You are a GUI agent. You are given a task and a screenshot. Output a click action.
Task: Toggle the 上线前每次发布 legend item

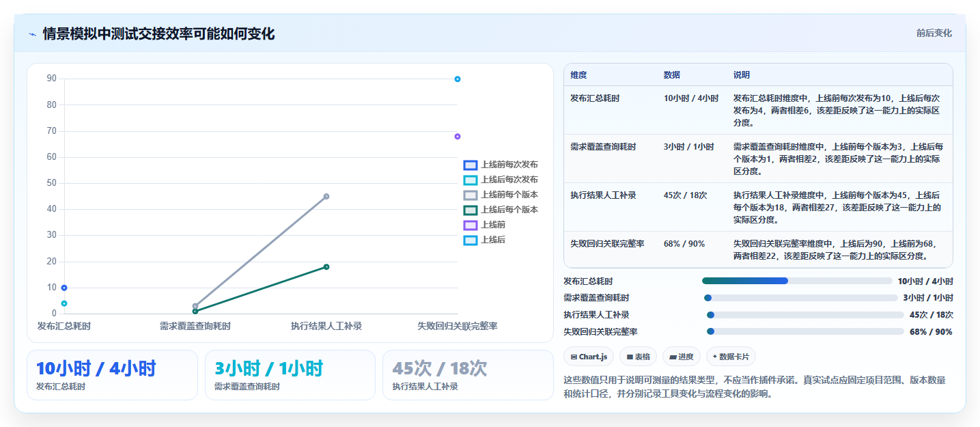click(x=501, y=165)
